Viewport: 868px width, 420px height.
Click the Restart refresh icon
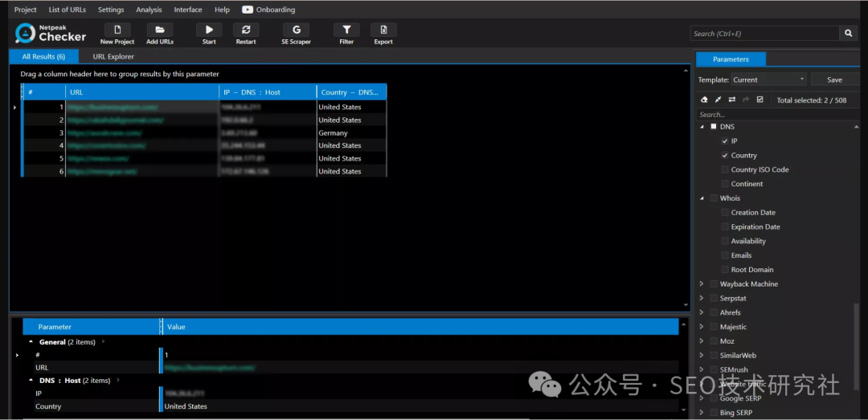pos(246,31)
